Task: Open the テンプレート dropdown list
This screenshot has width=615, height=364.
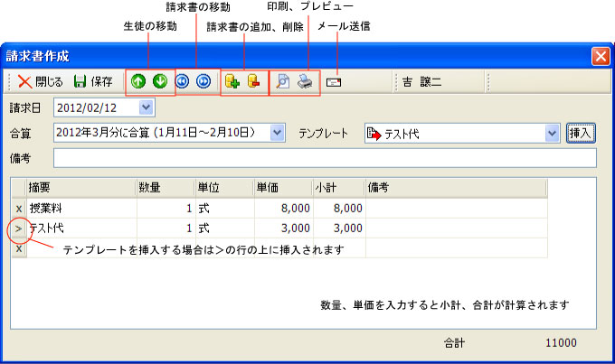Action: click(553, 134)
